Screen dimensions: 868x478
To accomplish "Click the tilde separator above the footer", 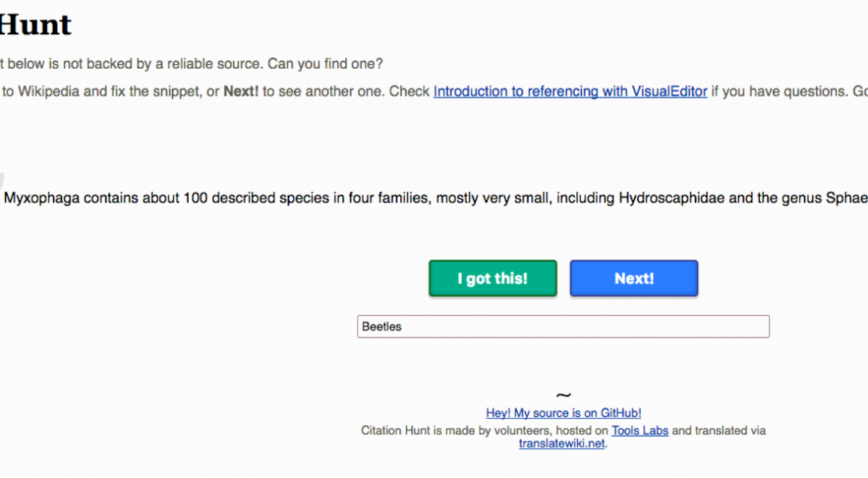I will [x=563, y=396].
